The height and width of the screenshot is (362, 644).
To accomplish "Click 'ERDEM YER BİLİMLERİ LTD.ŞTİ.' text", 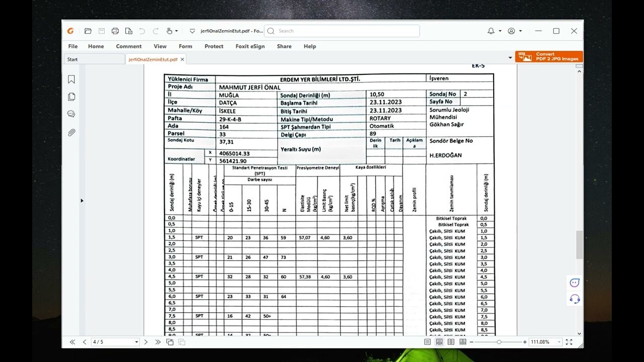I will (x=320, y=79).
